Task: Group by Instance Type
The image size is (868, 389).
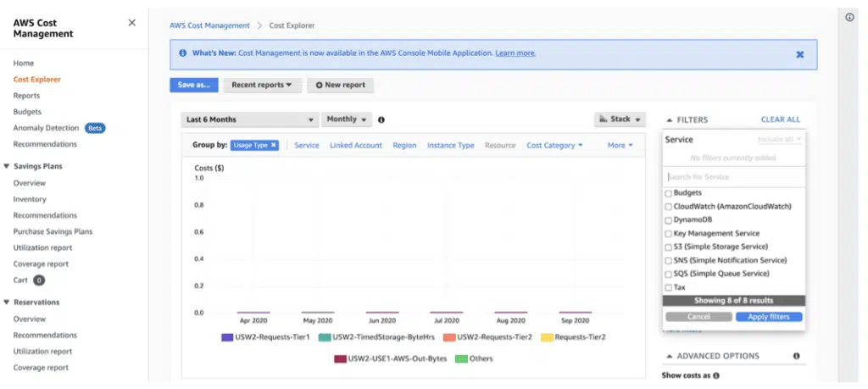Action: (x=451, y=145)
